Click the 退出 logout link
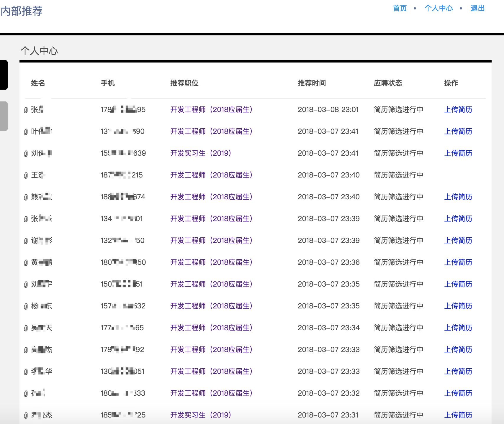504x424 pixels. [477, 8]
